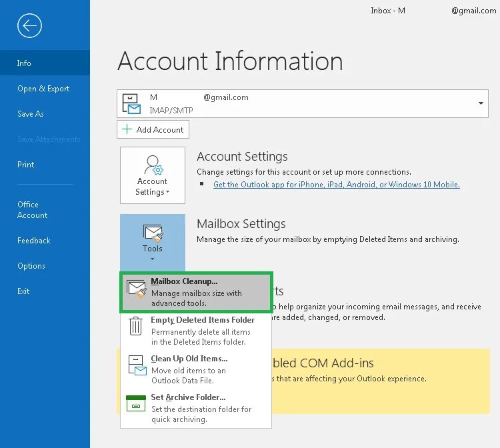Image resolution: width=500 pixels, height=448 pixels.
Task: Open the account selection dropdown arrow
Action: (481, 103)
